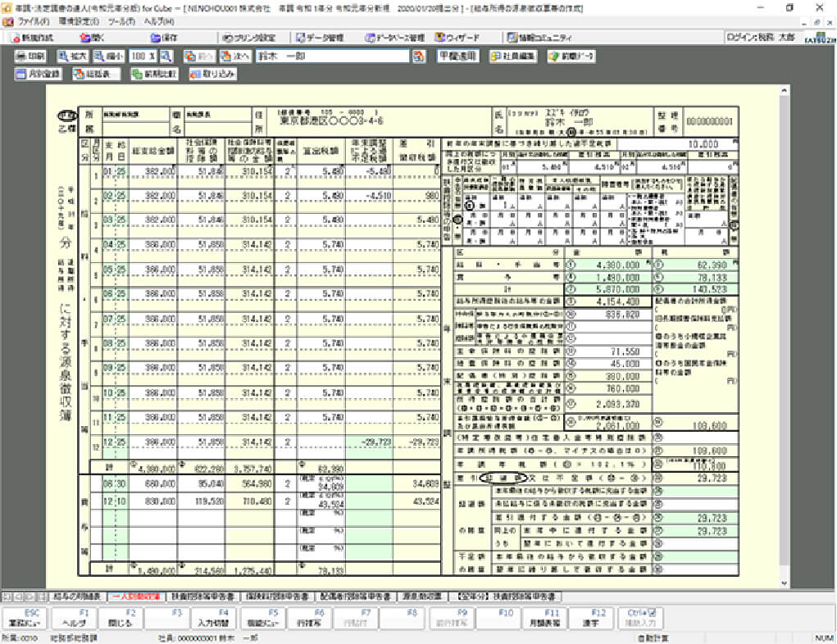Switch to the 保険料控除申告書 tab

(x=278, y=596)
